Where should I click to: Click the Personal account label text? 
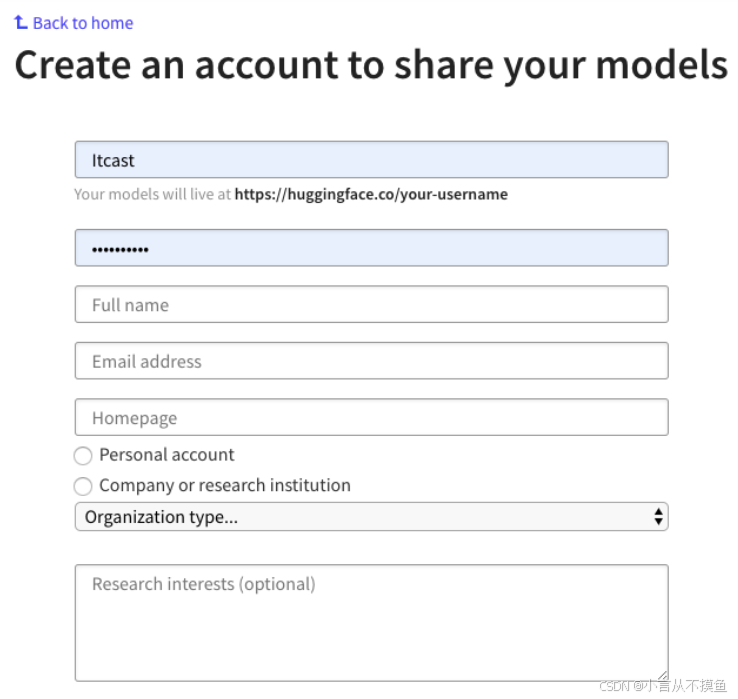pos(167,455)
